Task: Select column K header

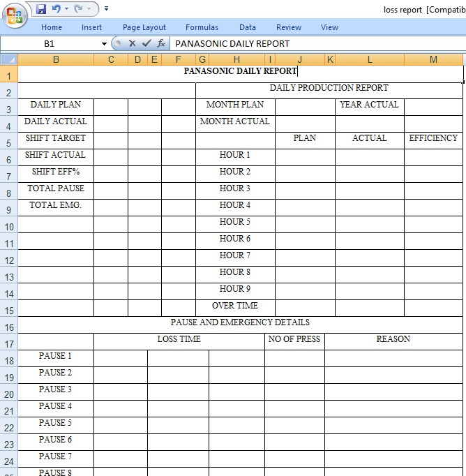Action: click(330, 59)
